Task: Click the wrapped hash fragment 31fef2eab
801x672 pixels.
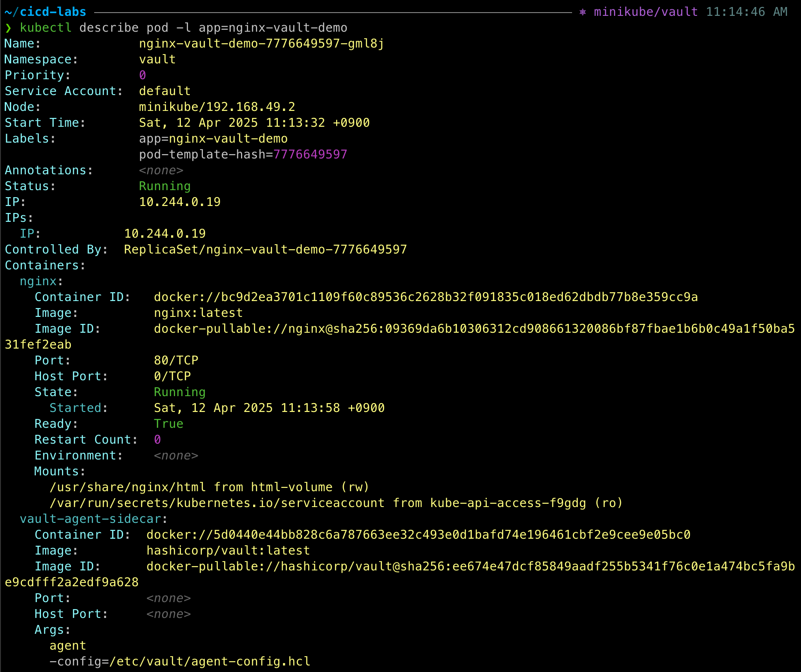Action: point(38,344)
